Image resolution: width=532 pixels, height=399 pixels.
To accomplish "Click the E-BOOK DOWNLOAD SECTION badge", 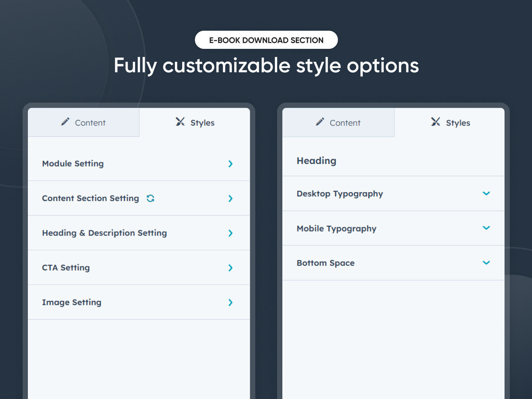I will click(x=266, y=40).
